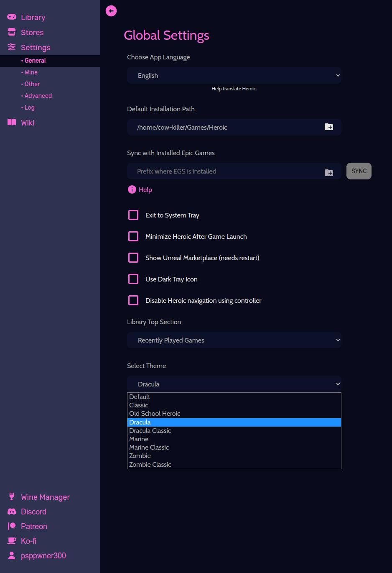
Task: Click the Settings sliders icon
Action: coord(12,47)
